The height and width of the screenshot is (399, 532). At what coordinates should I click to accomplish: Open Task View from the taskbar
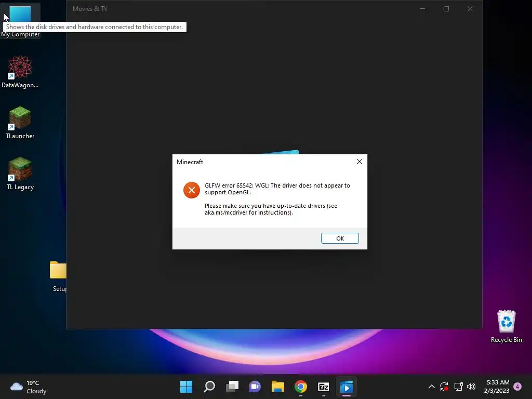[x=232, y=387]
